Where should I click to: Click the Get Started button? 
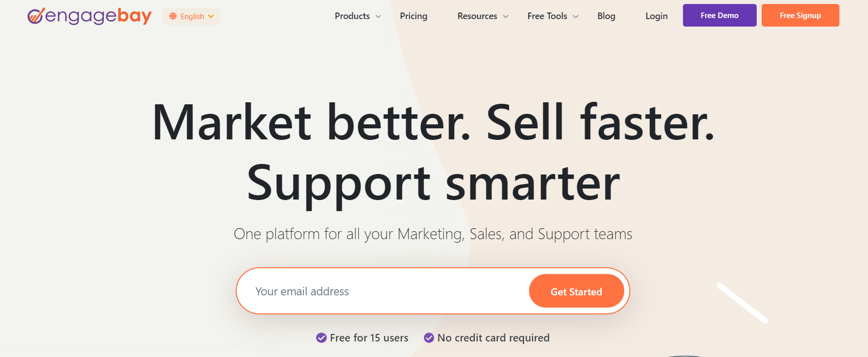tap(577, 291)
